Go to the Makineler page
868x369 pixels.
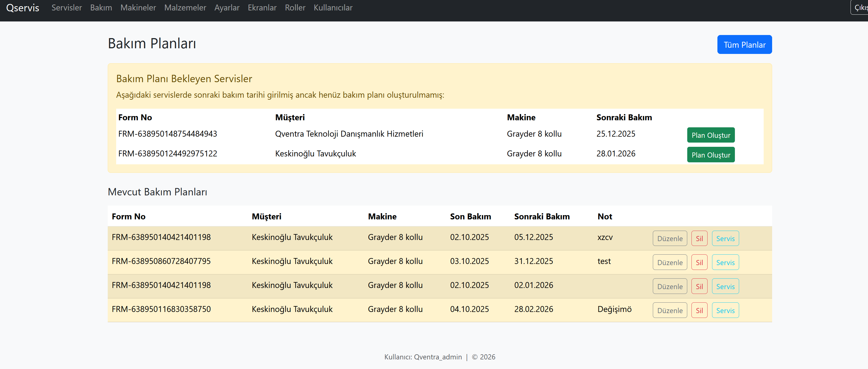point(138,7)
